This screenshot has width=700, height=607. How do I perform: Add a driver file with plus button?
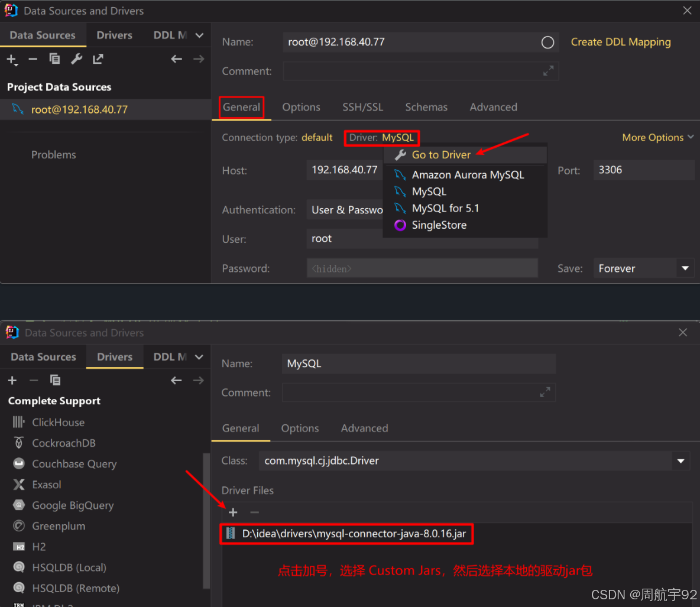pos(233,512)
